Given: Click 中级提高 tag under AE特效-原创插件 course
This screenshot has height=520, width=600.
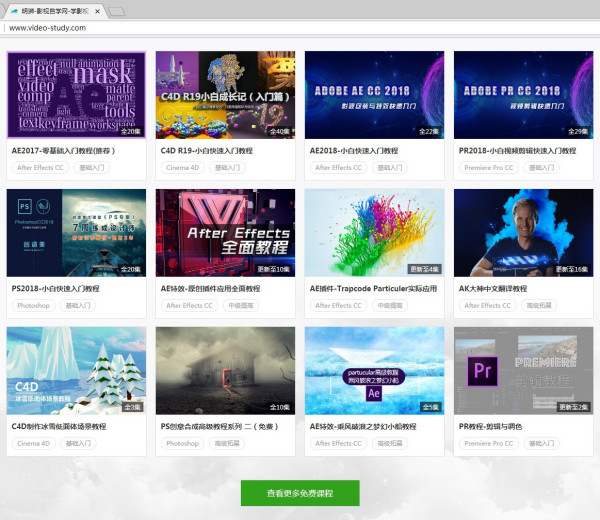Looking at the screenshot, I should [x=241, y=305].
